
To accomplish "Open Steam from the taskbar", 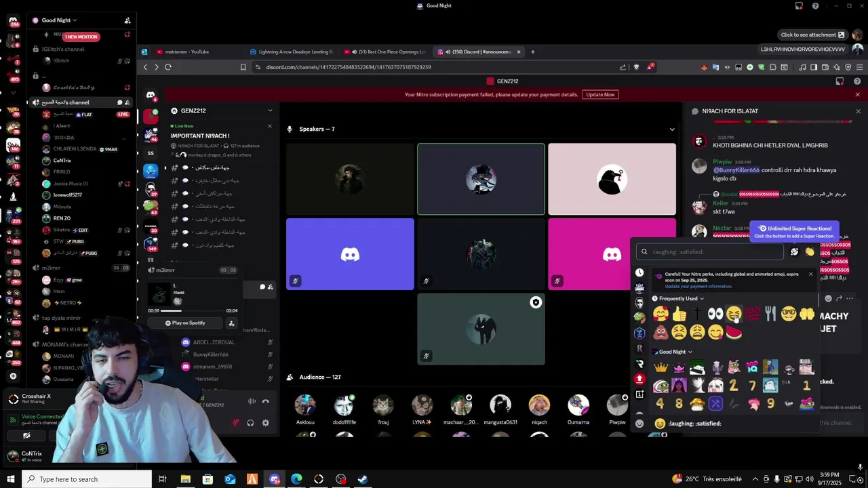I will tap(363, 479).
